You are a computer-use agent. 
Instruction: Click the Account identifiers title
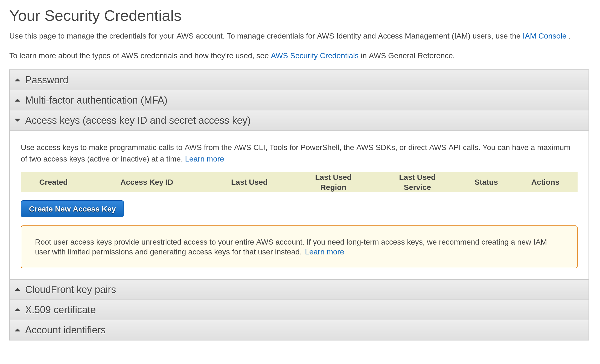click(65, 330)
